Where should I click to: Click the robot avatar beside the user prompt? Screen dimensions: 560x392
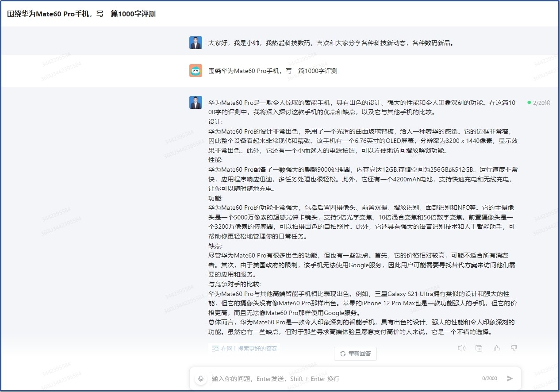tap(196, 70)
